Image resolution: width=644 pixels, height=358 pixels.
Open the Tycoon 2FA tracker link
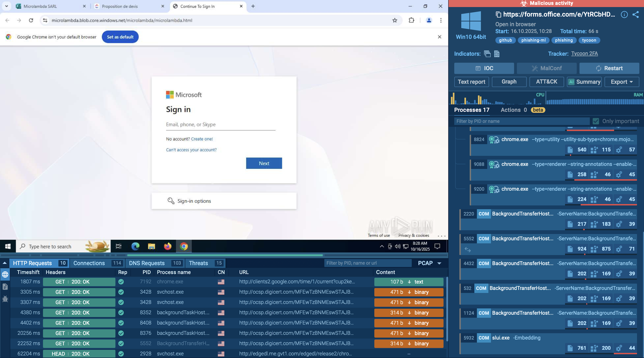[584, 54]
